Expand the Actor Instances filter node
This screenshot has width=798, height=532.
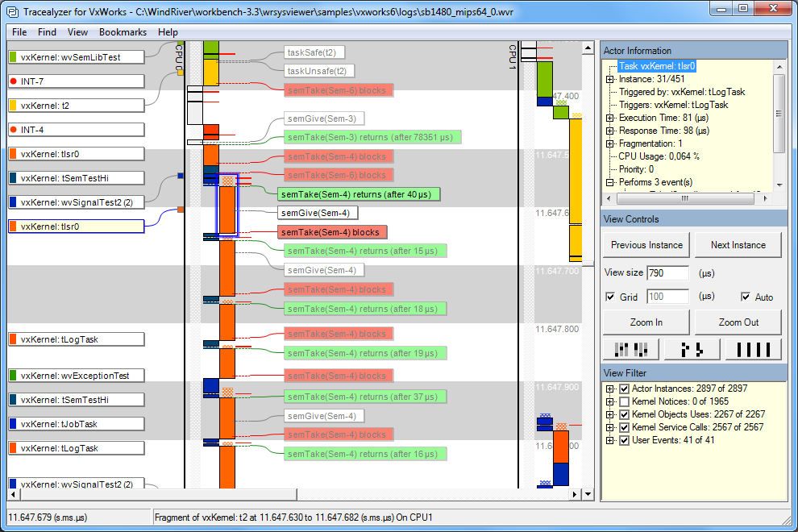[610, 389]
